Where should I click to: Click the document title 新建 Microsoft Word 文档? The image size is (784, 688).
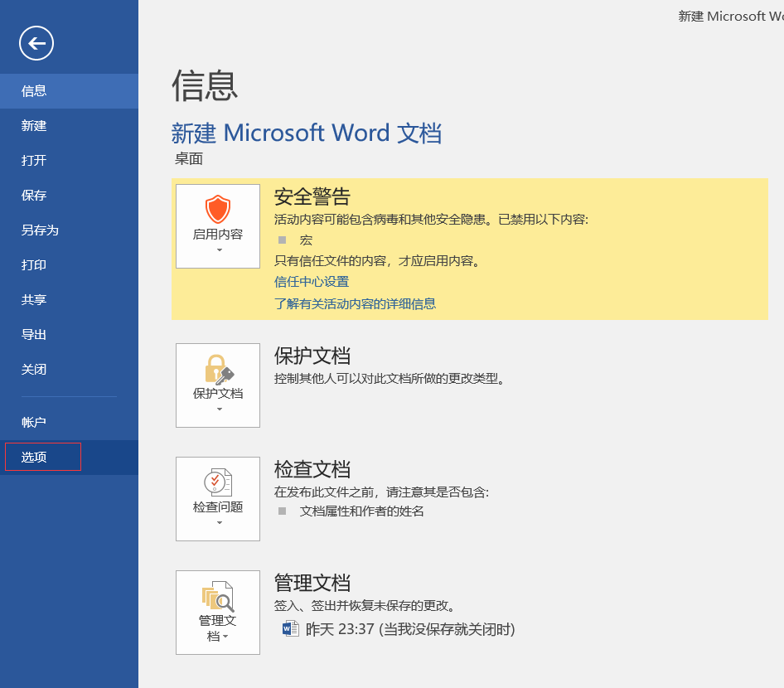pos(307,133)
